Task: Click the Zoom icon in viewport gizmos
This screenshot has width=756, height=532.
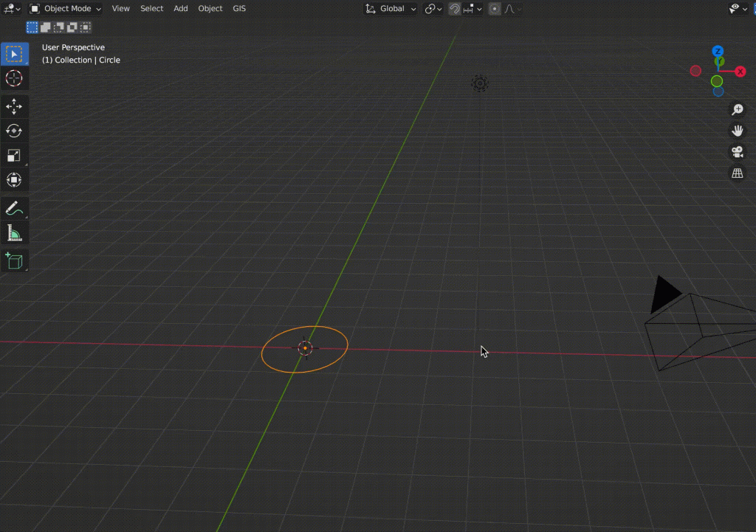Action: (737, 108)
